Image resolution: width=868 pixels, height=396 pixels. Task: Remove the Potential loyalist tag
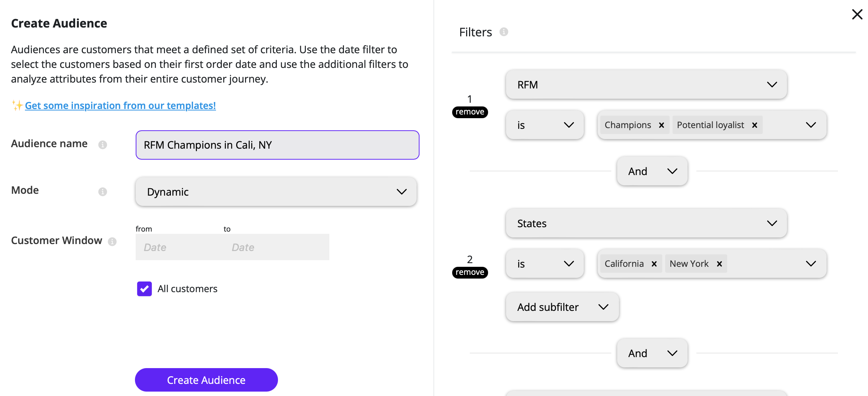point(755,125)
